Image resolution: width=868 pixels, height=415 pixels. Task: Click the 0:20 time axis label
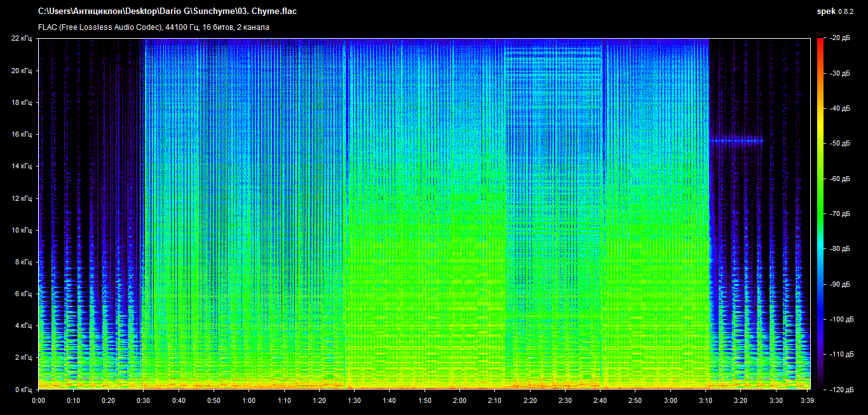tap(109, 401)
